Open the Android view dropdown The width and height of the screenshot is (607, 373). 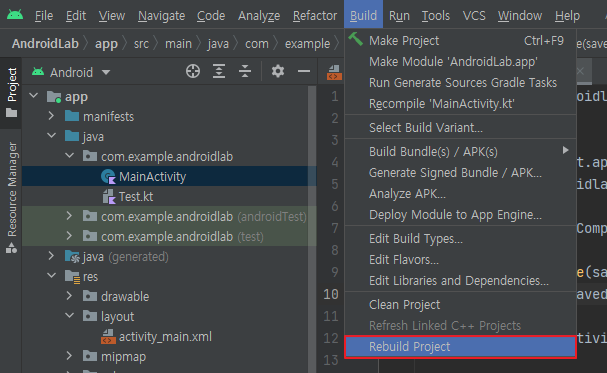tap(106, 72)
